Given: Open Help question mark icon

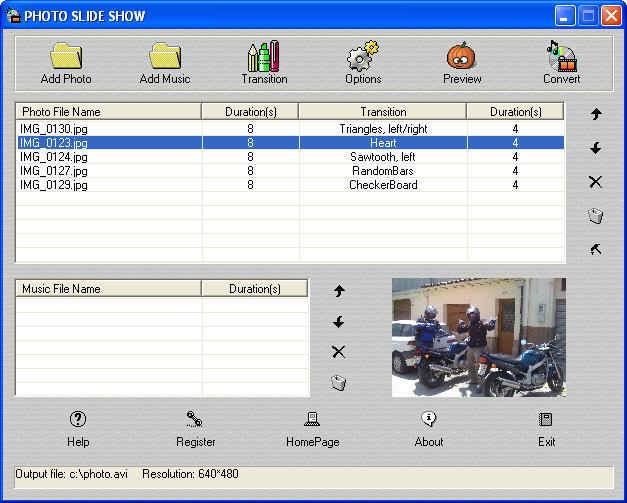Looking at the screenshot, I should point(78,419).
